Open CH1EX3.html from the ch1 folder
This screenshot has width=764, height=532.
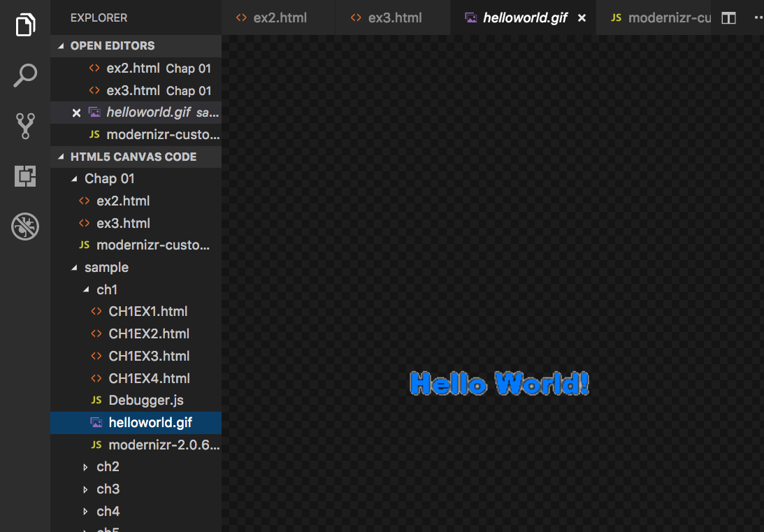[x=147, y=356]
